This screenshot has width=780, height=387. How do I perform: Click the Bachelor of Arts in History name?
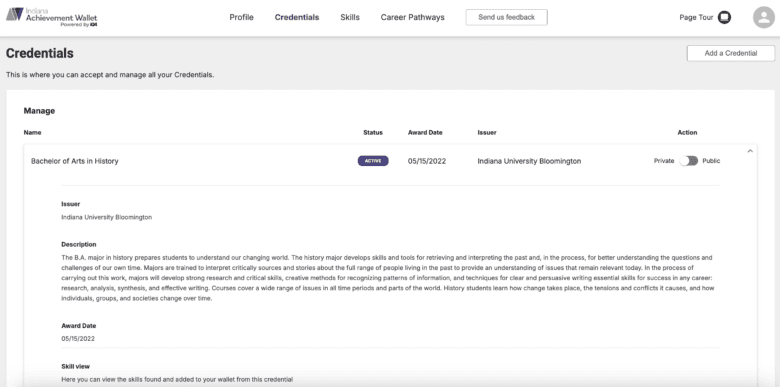tap(75, 161)
